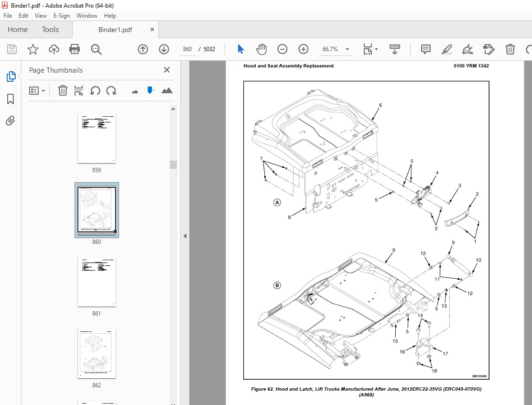Screen dimensions: 532x405
Task: Set the page number to 860
Action: click(187, 49)
